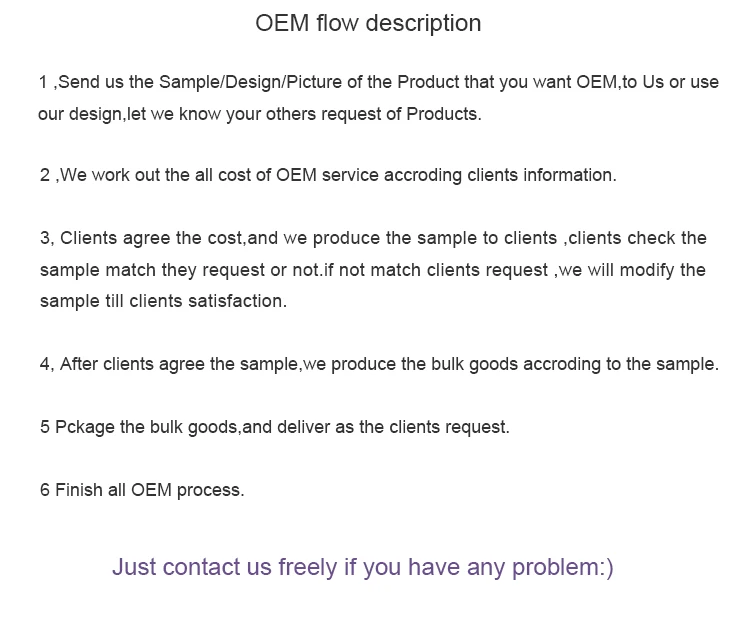750x627 pixels.
Task: Click step 4 'After clients agree the sample' text
Action: tap(379, 364)
